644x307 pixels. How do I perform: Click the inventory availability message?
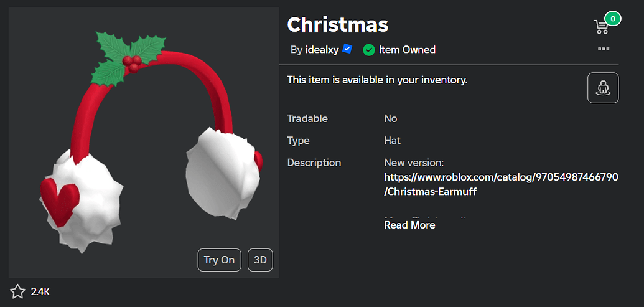coord(377,80)
